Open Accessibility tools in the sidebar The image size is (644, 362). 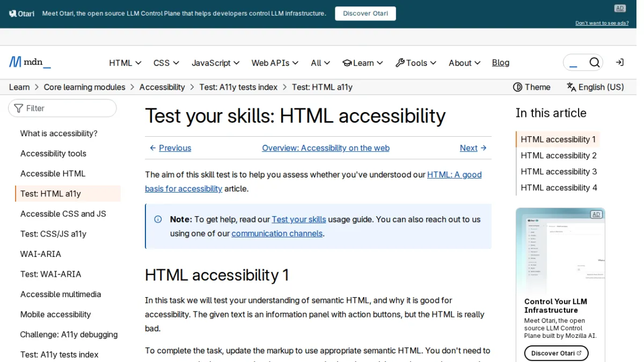click(53, 153)
